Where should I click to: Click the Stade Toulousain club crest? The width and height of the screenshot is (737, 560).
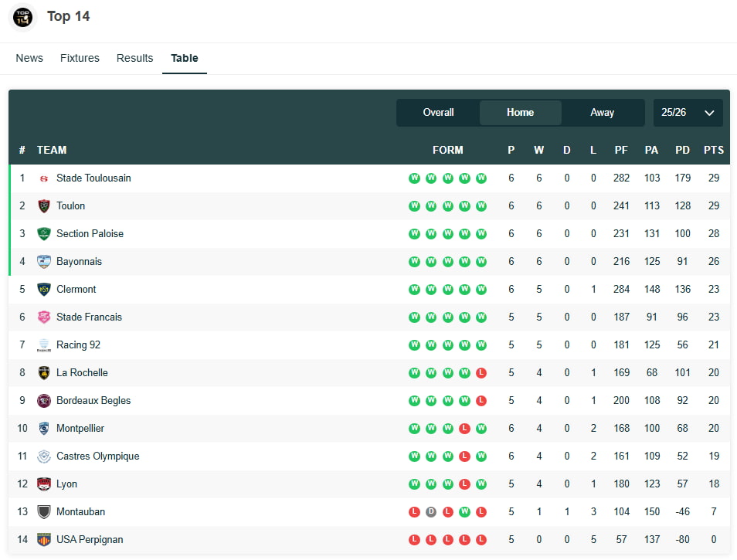click(45, 178)
